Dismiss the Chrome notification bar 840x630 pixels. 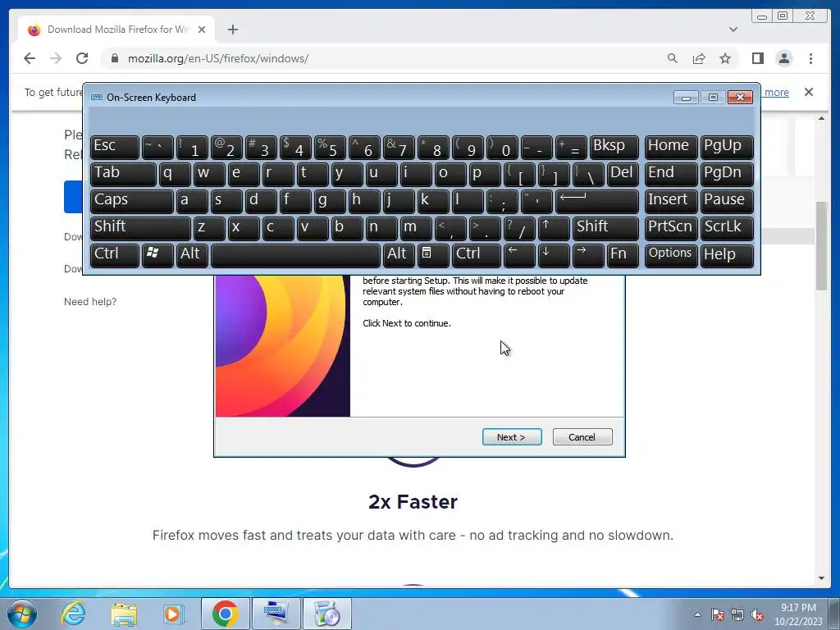point(809,92)
